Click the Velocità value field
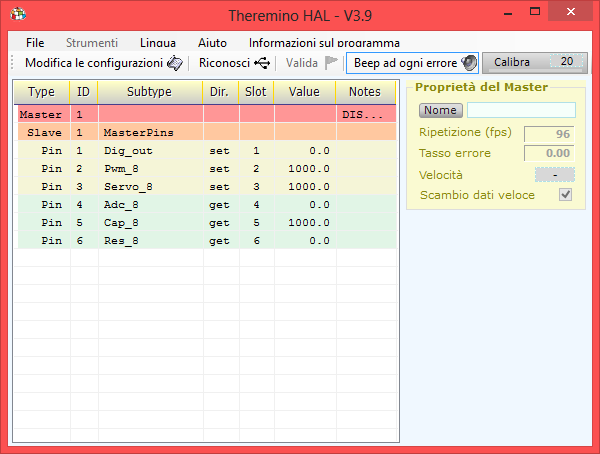The image size is (600, 454). [x=554, y=175]
